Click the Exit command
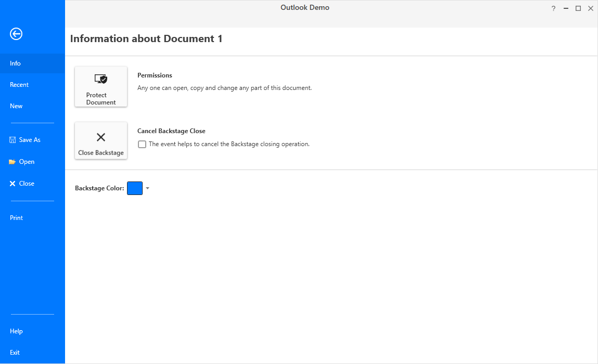 click(x=15, y=352)
